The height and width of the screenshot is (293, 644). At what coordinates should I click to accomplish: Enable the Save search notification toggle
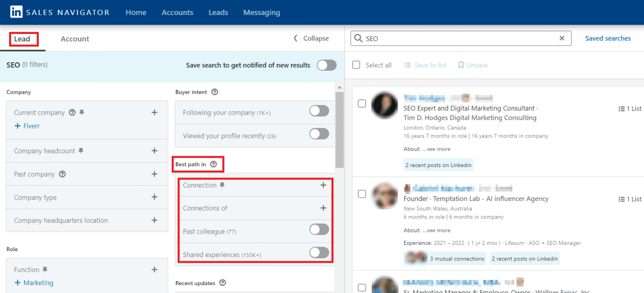[327, 65]
